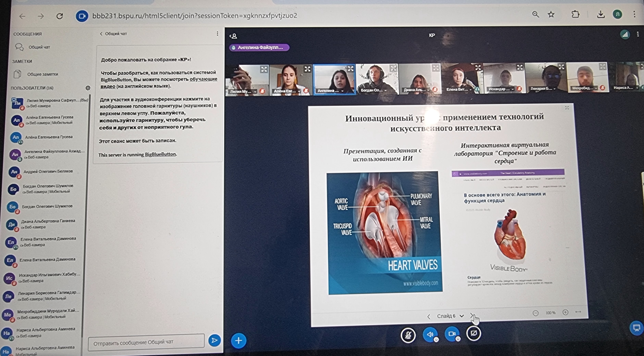Toggle the screen share button
644x356 pixels.
[474, 333]
